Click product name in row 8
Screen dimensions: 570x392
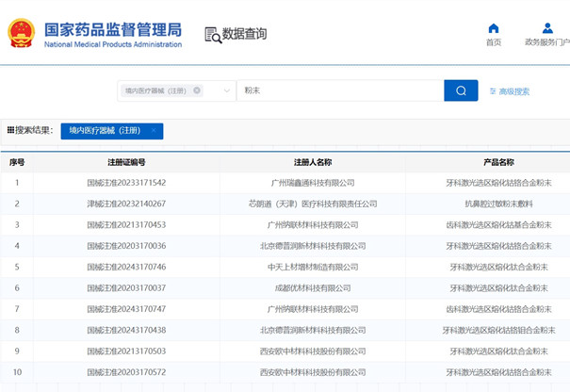[x=498, y=330]
